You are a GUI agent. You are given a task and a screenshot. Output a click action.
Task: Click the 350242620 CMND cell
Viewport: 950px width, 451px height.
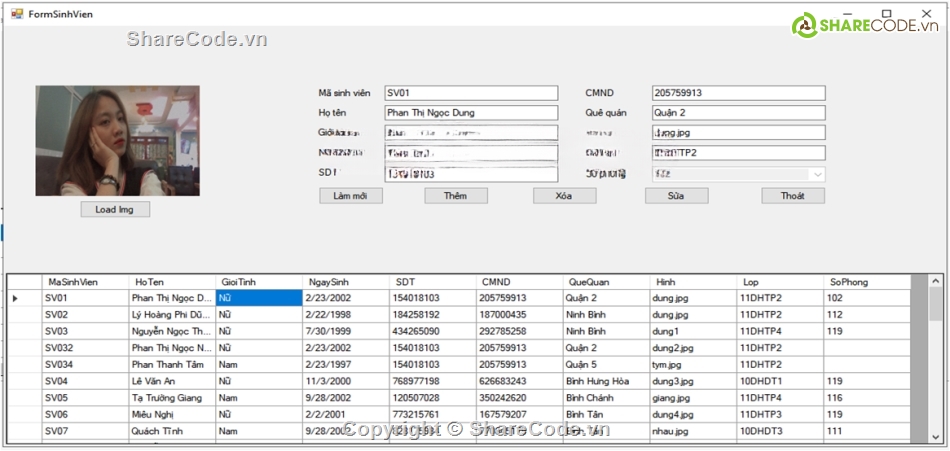pyautogui.click(x=519, y=398)
